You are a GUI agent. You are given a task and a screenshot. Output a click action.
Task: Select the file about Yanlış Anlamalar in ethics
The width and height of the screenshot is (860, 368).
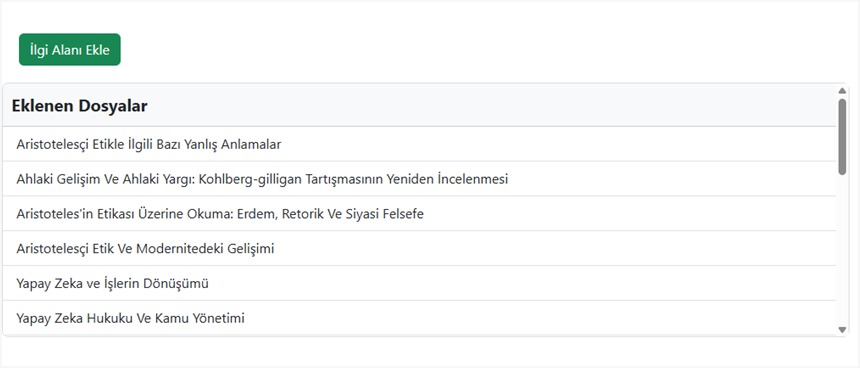click(420, 144)
